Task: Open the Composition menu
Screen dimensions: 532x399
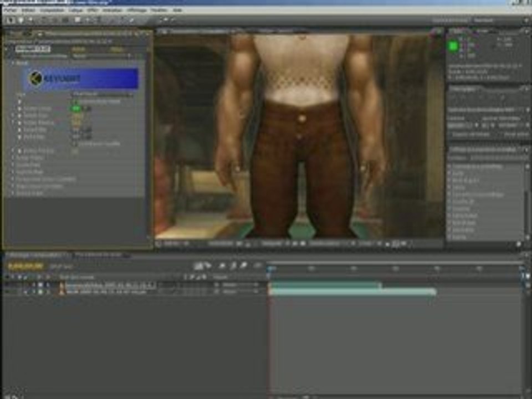Action: coord(52,10)
